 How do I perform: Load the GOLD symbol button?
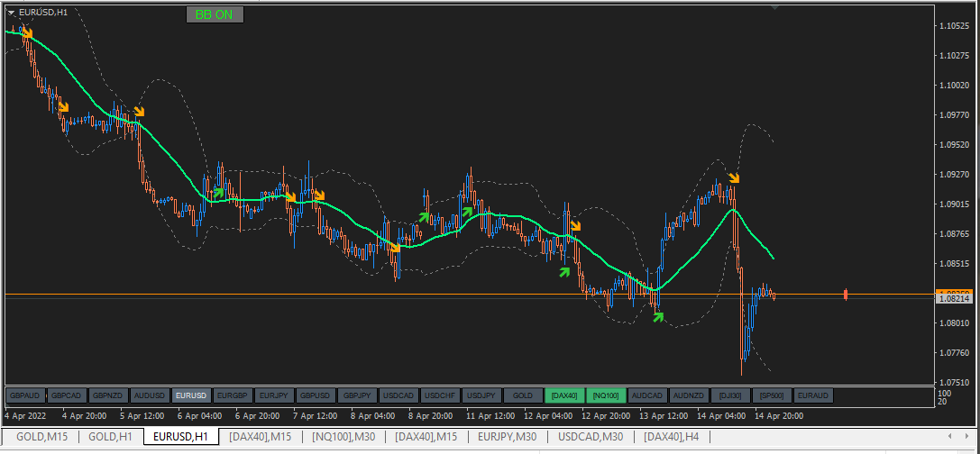(x=523, y=395)
